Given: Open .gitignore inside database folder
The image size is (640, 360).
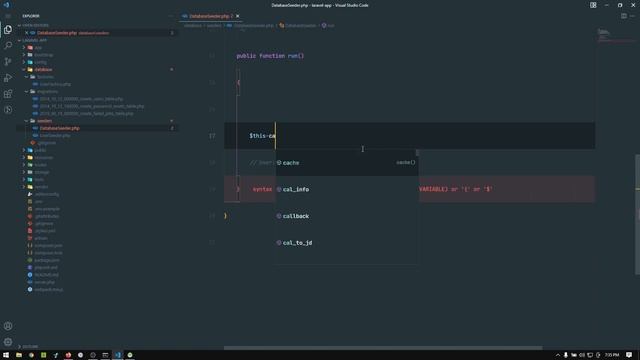Looking at the screenshot, I should click(47, 143).
